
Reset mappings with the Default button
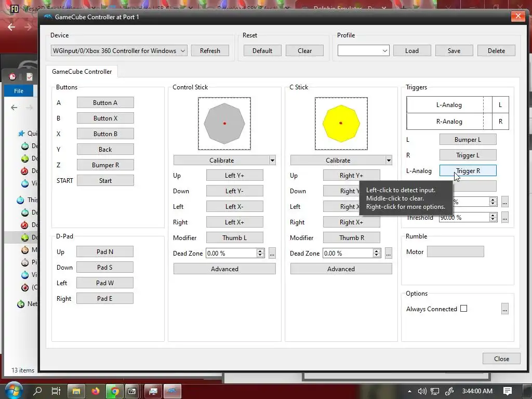[x=262, y=50]
